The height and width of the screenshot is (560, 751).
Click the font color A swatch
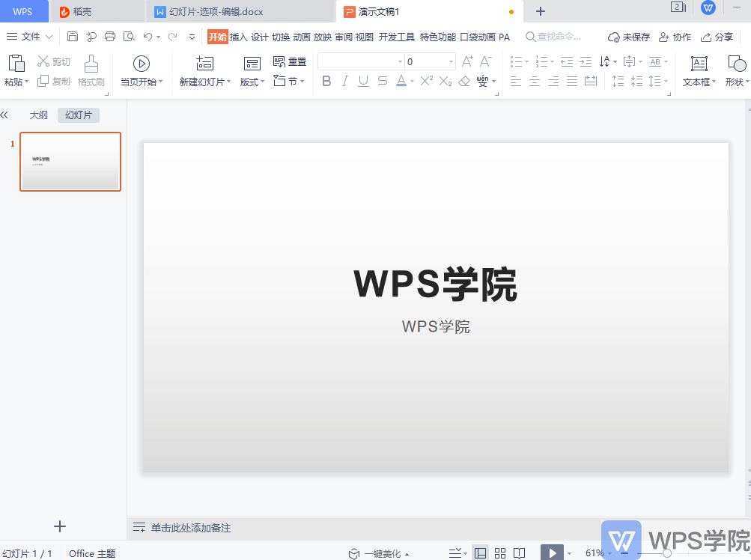tap(401, 81)
